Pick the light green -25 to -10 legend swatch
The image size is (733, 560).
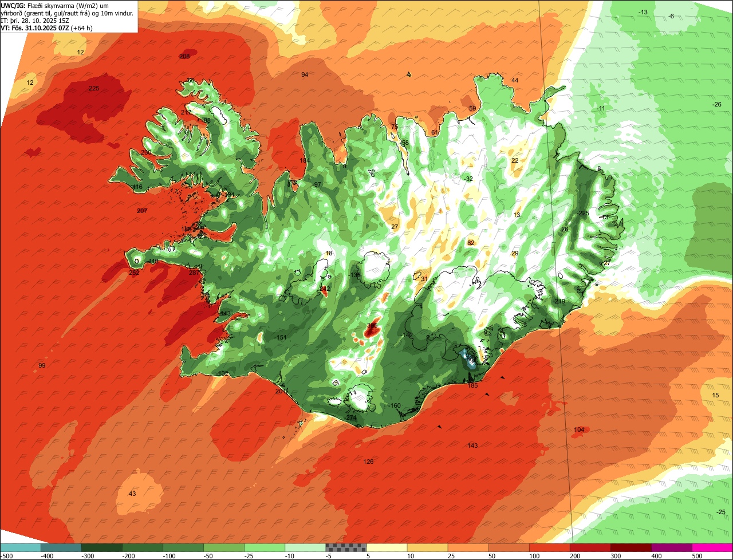click(265, 548)
